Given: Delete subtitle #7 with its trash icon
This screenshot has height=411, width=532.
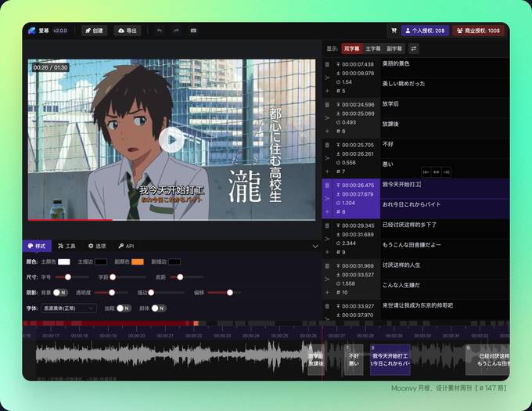Looking at the screenshot, I should pyautogui.click(x=327, y=145).
